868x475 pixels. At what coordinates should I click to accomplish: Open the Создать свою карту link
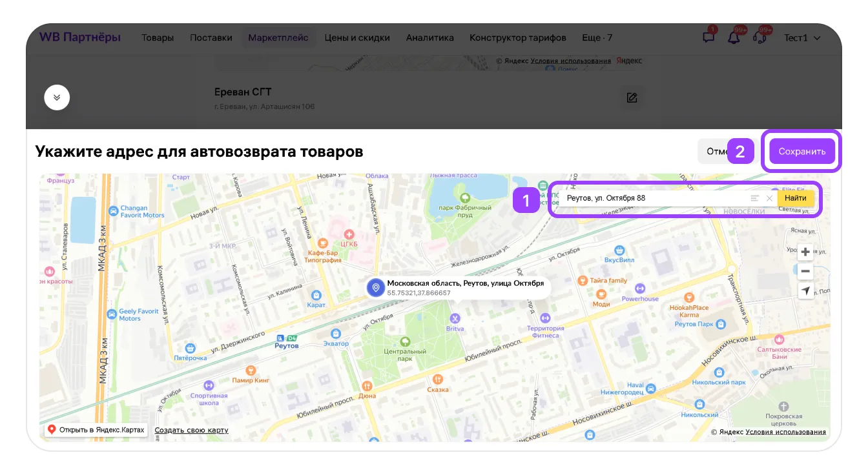click(x=191, y=430)
